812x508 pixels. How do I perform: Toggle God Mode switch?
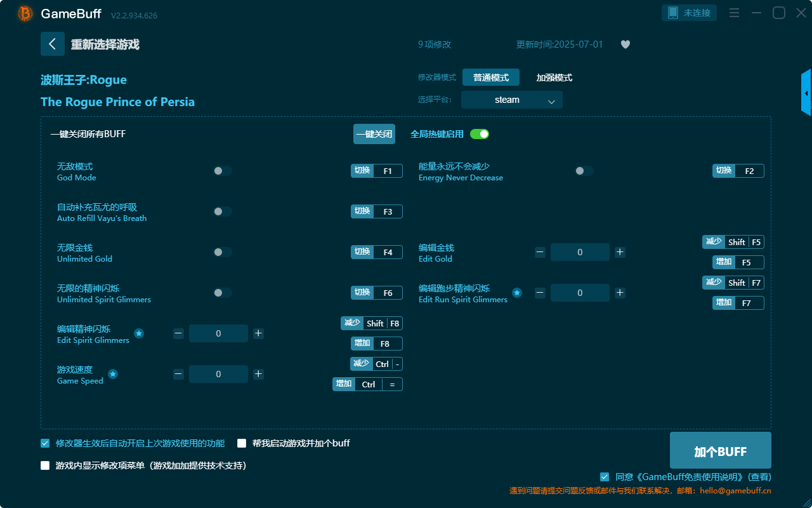pyautogui.click(x=223, y=171)
